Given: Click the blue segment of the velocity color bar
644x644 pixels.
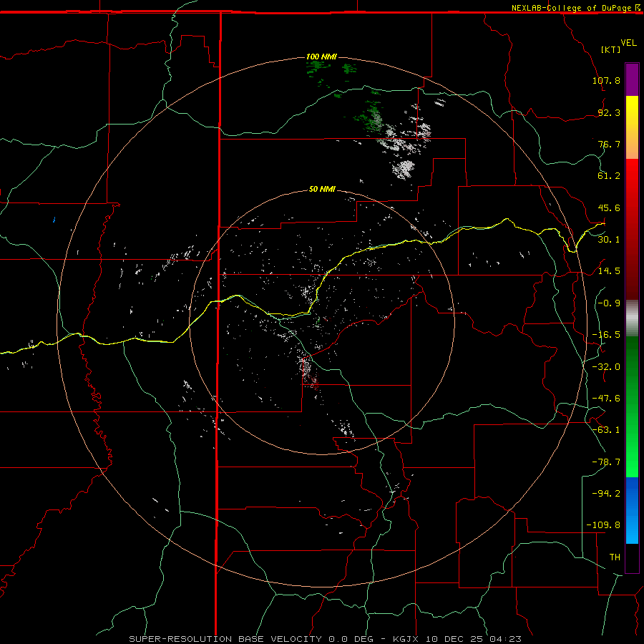Looking at the screenshot, I should click(x=632, y=510).
